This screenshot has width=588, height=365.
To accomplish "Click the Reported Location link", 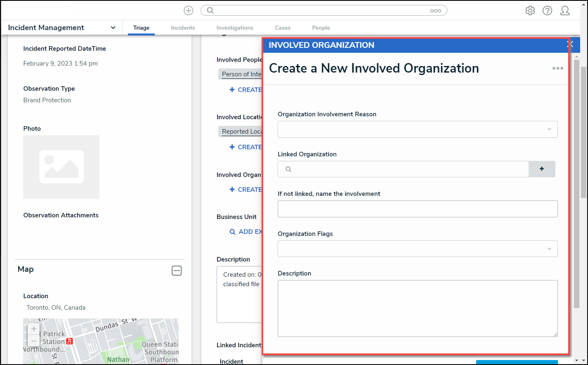I will [x=241, y=132].
